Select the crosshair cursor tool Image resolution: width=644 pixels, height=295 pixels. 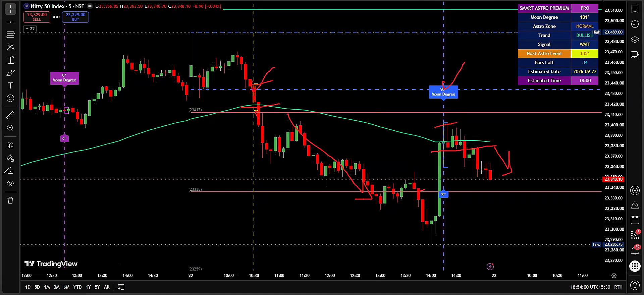coord(10,9)
